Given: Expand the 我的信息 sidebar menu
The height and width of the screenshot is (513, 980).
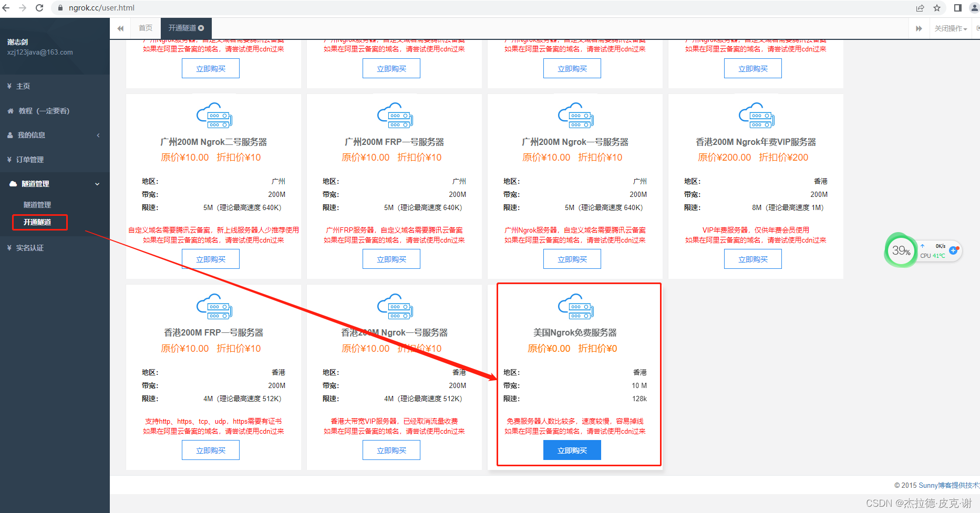Looking at the screenshot, I should click(55, 135).
